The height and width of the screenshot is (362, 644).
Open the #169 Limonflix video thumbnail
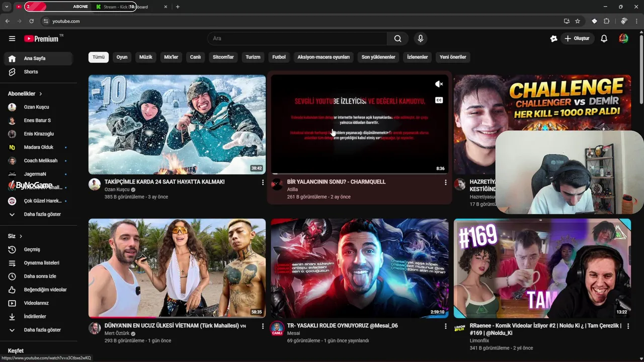pyautogui.click(x=542, y=268)
